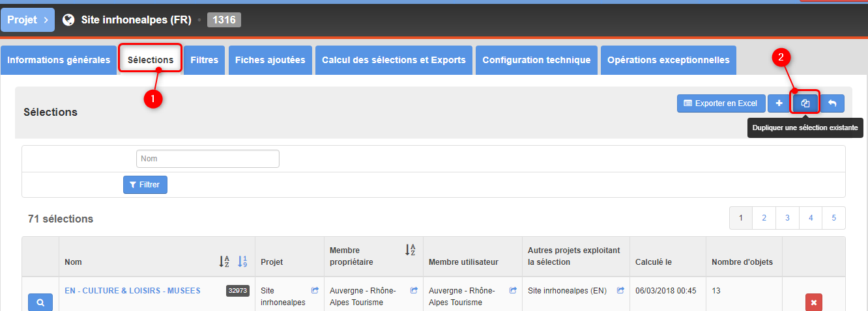Go to results page 5
This screenshot has width=868, height=311.
click(834, 218)
